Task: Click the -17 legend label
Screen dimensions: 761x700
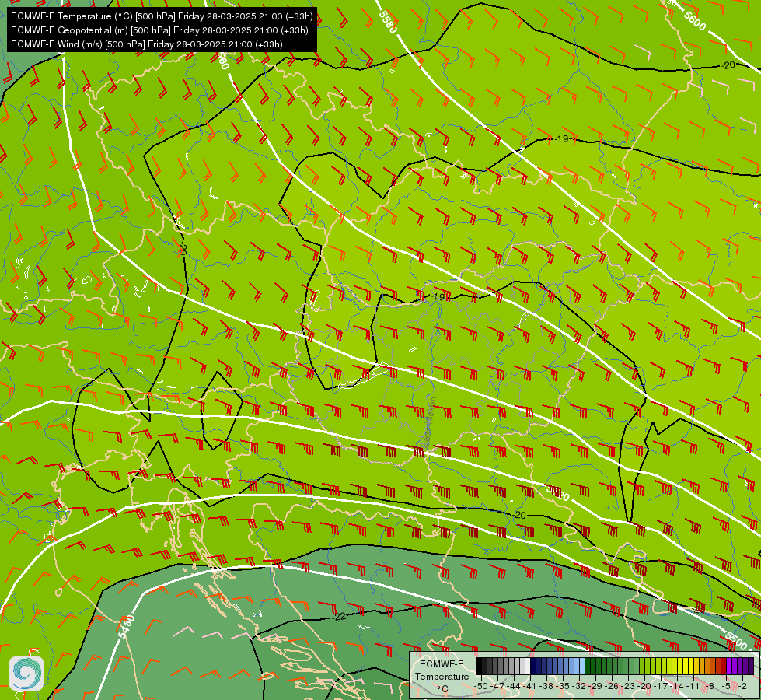Action: [662, 686]
